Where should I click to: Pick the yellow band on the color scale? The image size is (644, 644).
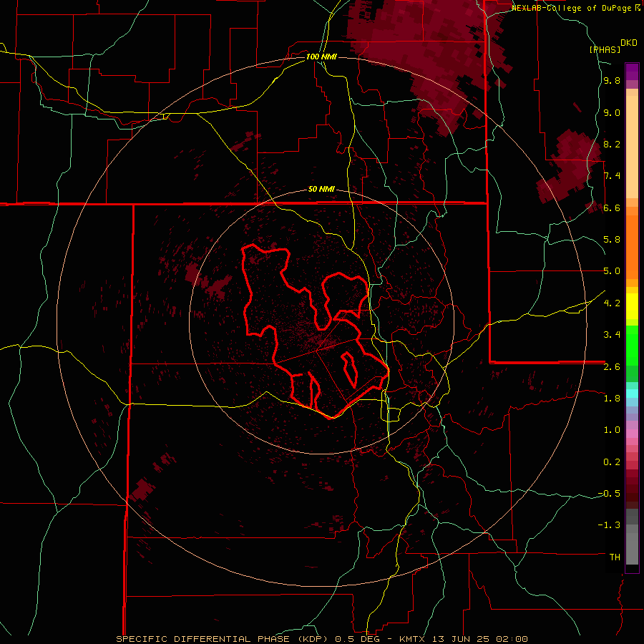[x=632, y=306]
